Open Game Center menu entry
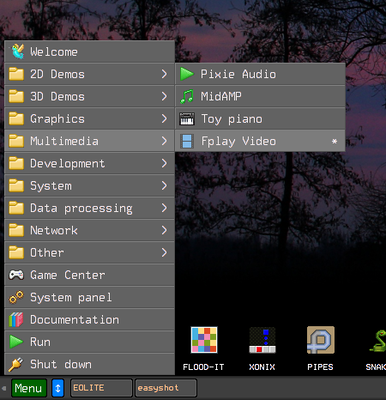 pos(90,275)
